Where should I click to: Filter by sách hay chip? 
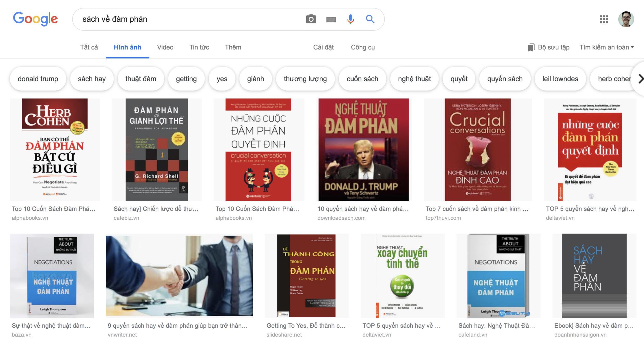point(92,79)
